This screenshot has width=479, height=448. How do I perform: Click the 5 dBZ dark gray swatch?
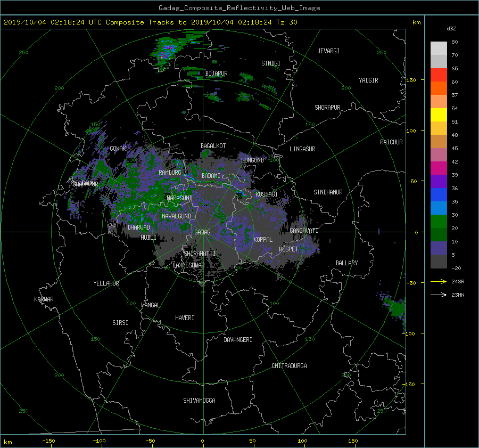[x=439, y=261]
